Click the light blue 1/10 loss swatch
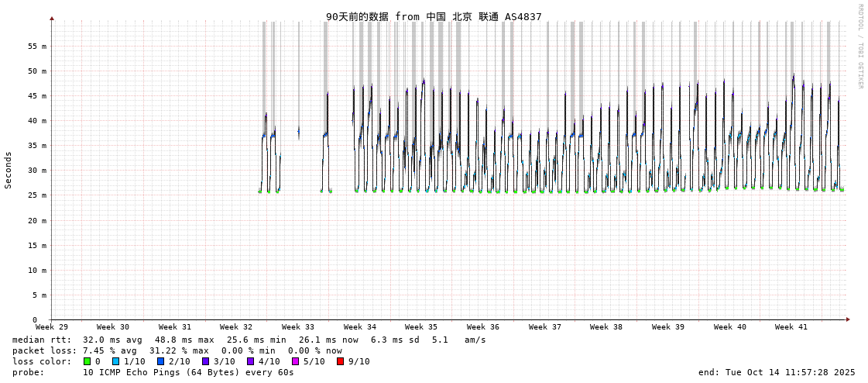Viewport: 868px width, 383px height. [115, 361]
